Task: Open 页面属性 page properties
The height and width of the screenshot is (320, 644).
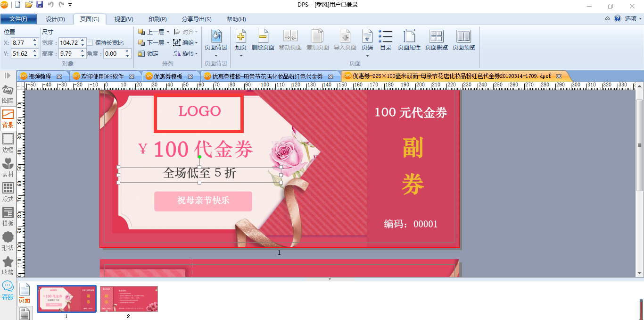Action: point(409,36)
